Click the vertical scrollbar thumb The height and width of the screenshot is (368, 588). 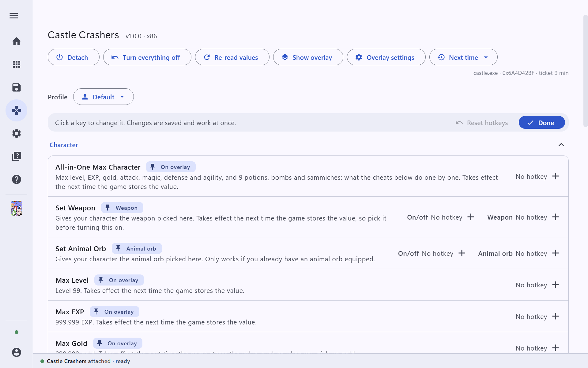point(586,71)
